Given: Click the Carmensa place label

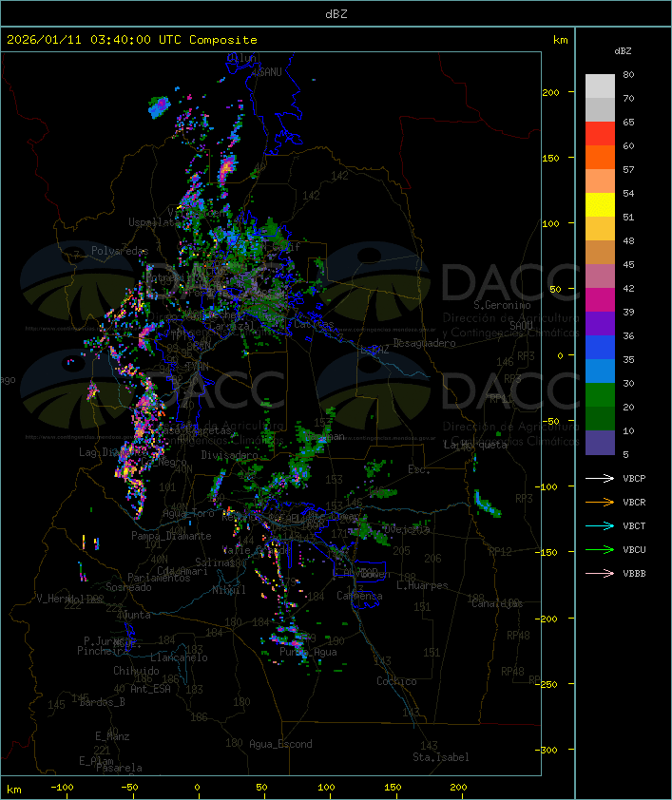Looking at the screenshot, I should [x=359, y=596].
